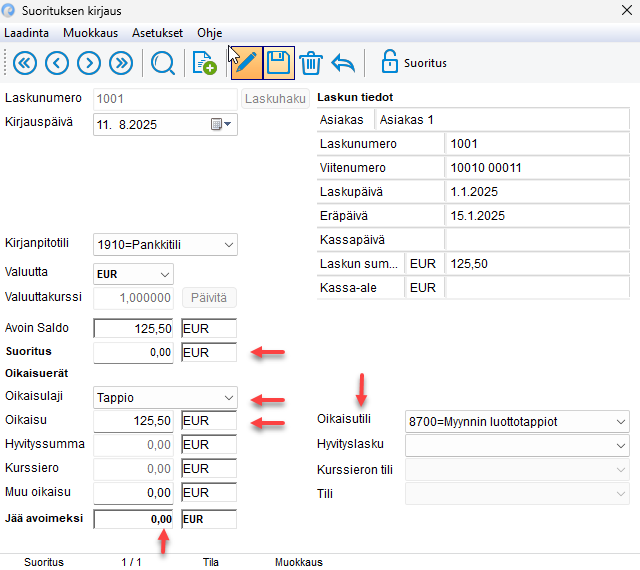Expand the Kirjanpitotili dropdown

229,245
